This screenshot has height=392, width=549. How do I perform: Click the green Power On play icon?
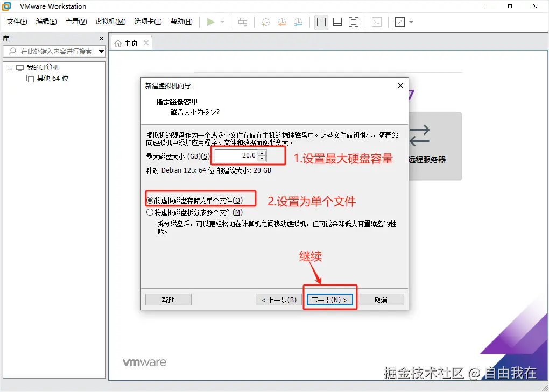point(210,22)
